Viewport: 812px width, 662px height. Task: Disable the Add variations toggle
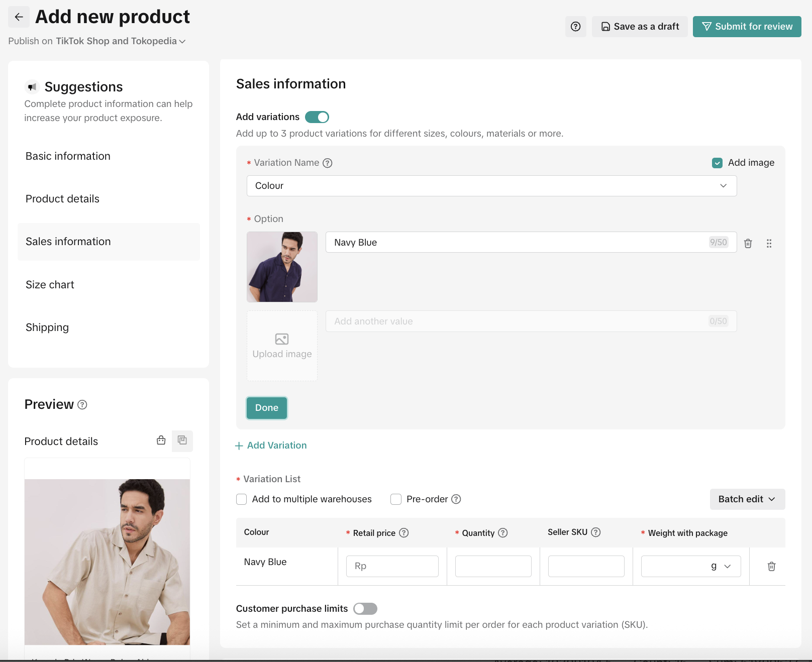[x=317, y=117]
